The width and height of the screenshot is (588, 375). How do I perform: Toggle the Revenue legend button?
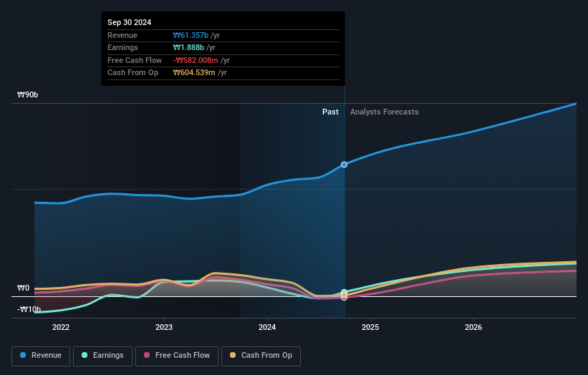(x=41, y=356)
